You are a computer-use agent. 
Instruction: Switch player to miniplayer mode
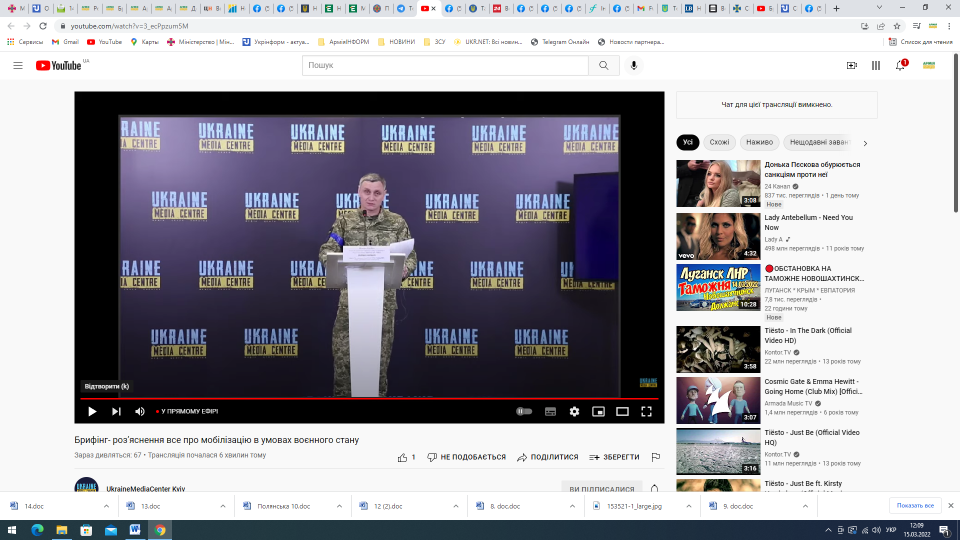[x=598, y=411]
